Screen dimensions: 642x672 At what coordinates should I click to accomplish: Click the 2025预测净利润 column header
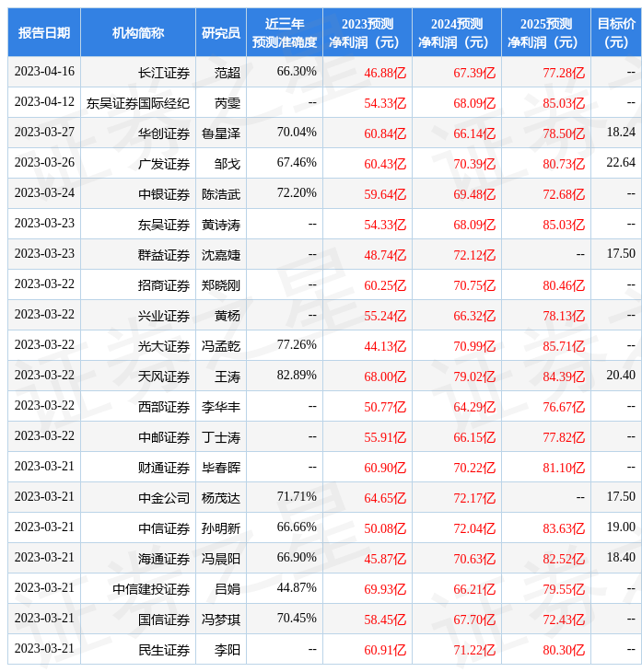[x=546, y=33]
